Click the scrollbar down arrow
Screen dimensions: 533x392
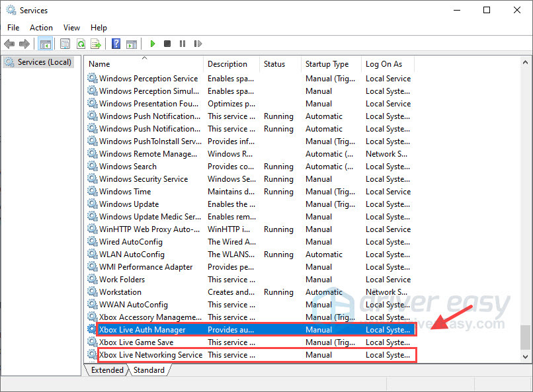[x=525, y=357]
